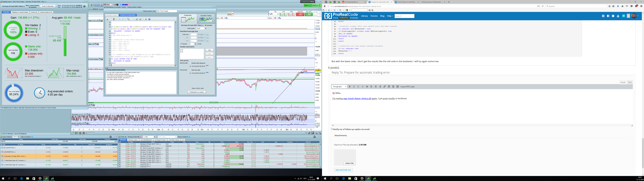
Task: Uncheck the Spread checkbox
Action: tap(181, 44)
